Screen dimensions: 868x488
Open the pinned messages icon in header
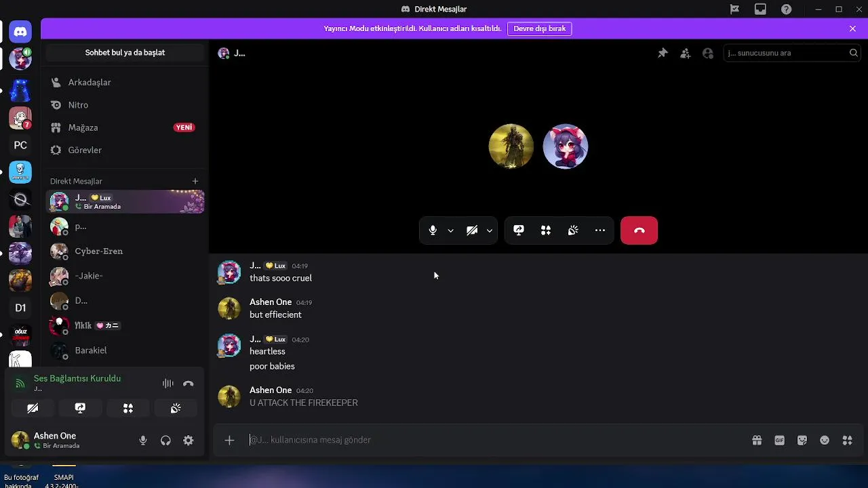(663, 53)
